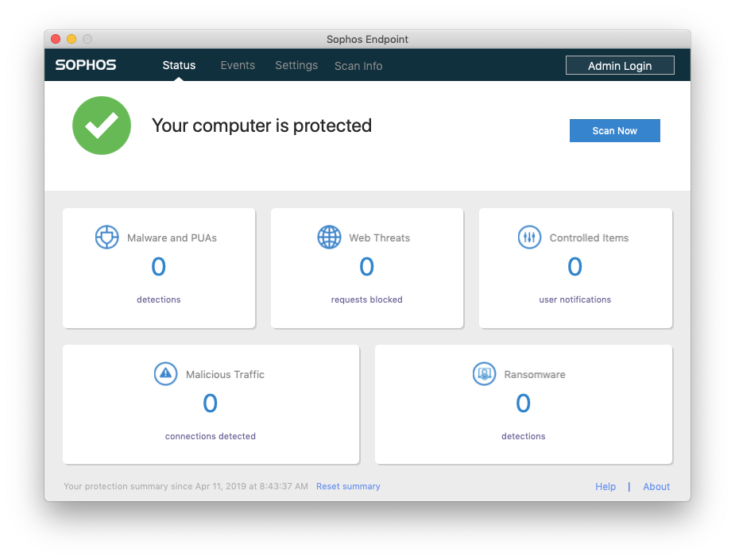Start a scan with Scan Now
Image resolution: width=735 pixels, height=560 pixels.
[x=614, y=130]
